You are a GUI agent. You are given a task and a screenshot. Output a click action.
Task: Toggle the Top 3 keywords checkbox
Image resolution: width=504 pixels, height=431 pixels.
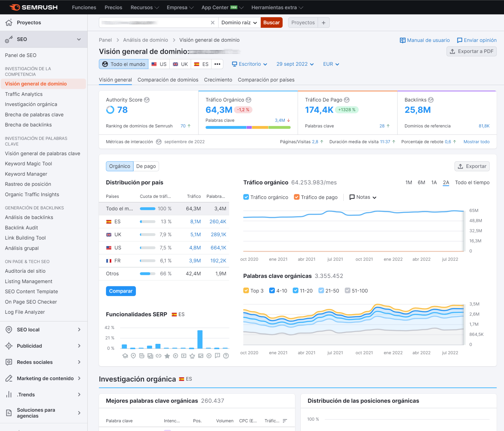(x=246, y=290)
